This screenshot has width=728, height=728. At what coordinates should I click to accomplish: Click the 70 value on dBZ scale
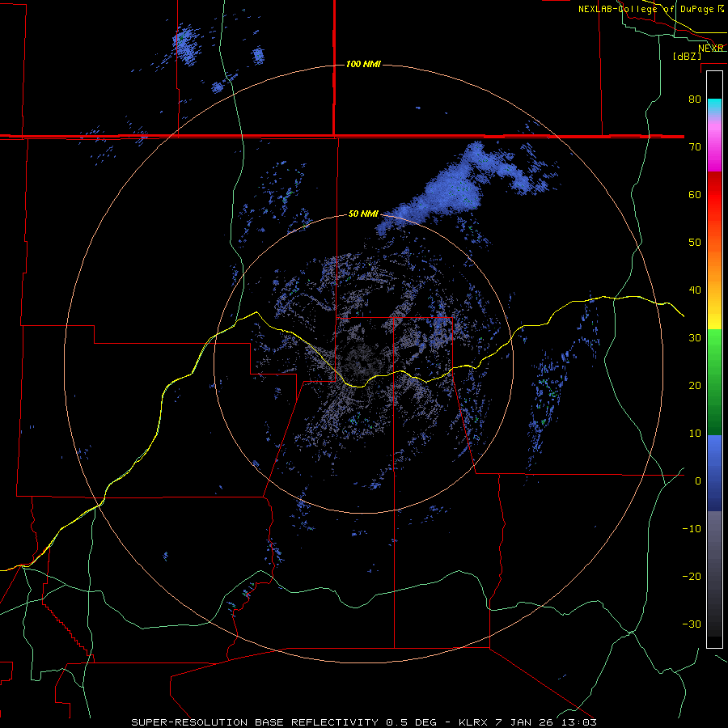pyautogui.click(x=695, y=146)
